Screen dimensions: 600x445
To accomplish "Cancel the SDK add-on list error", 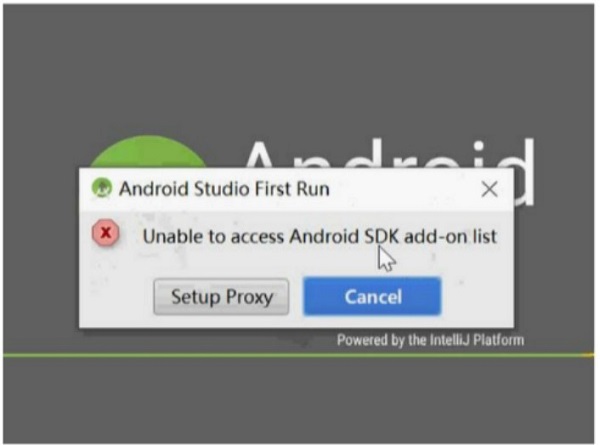I will point(372,297).
